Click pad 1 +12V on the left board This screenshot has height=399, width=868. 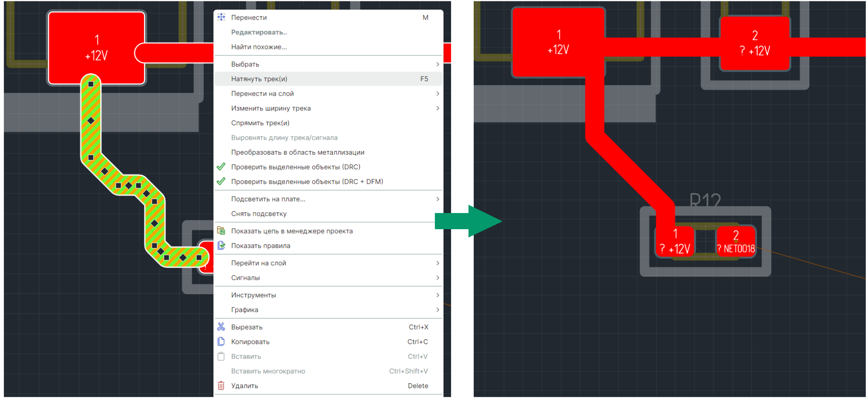point(96,48)
